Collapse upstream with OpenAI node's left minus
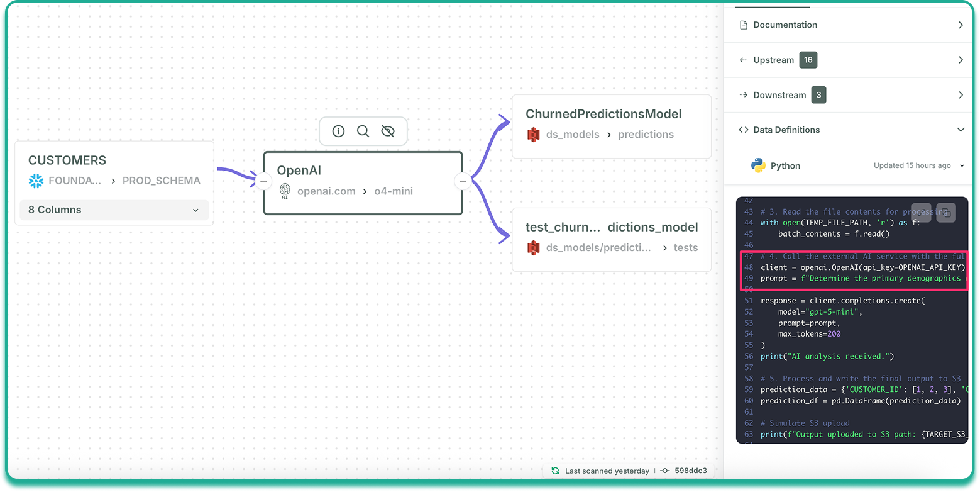 click(x=263, y=181)
